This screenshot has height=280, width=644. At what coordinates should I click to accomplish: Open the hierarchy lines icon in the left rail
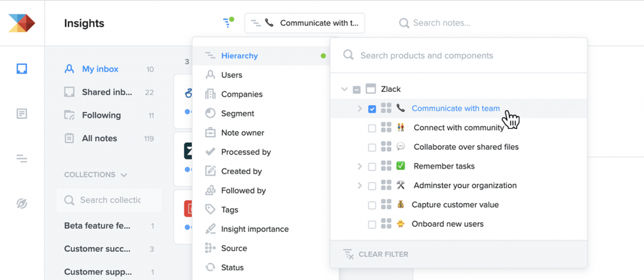[x=22, y=159]
